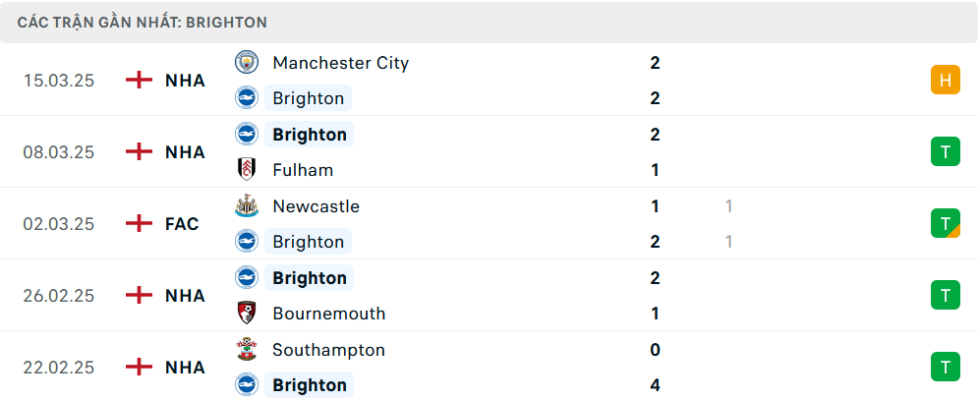This screenshot has height=400, width=980.
Task: Click England flag on 15.03.25 row
Action: pos(139,80)
